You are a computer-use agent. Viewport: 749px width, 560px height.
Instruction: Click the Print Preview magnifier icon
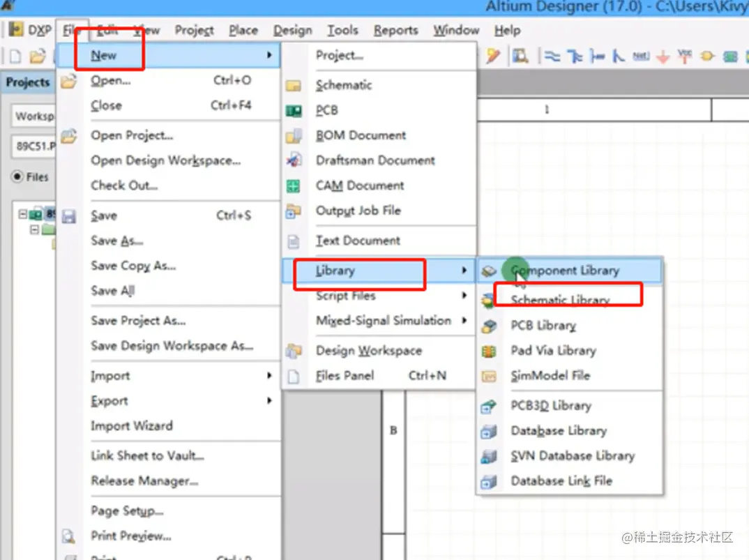pyautogui.click(x=69, y=536)
